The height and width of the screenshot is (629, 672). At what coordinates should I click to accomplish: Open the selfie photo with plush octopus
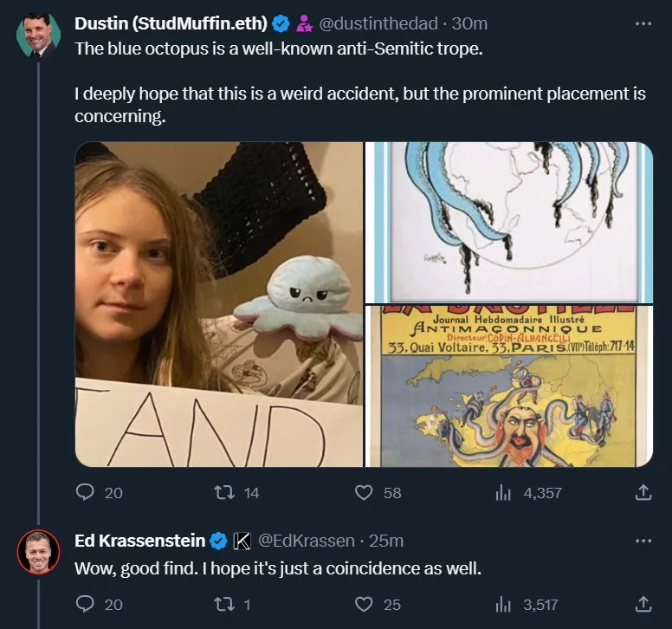pyautogui.click(x=218, y=304)
